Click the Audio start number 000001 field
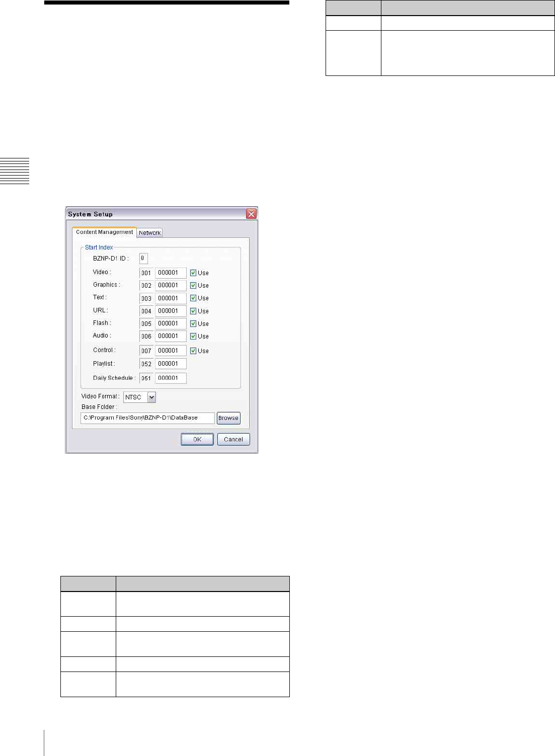This screenshot has height=756, width=555. (x=171, y=336)
